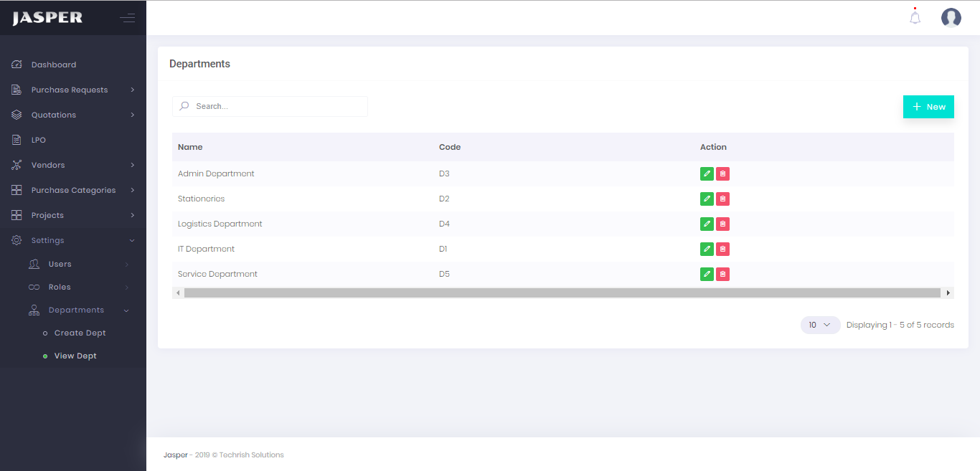Click the New department button

coord(928,107)
